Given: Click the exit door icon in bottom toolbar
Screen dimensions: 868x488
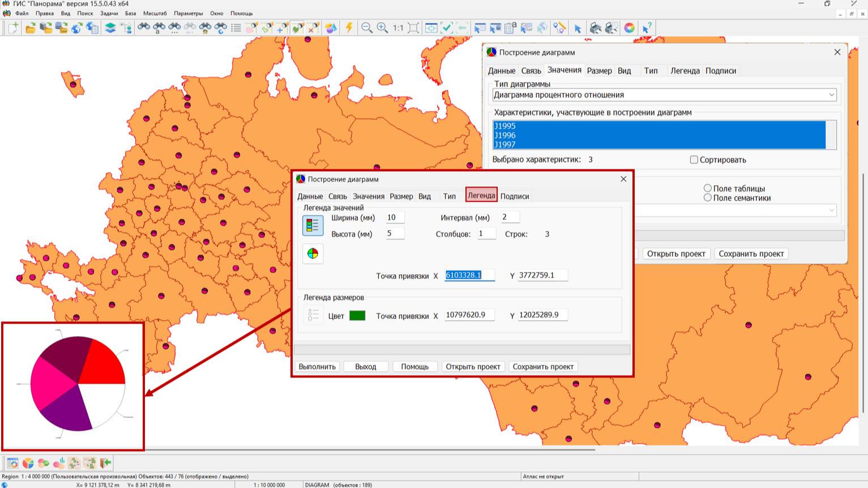Looking at the screenshot, I should (x=105, y=463).
